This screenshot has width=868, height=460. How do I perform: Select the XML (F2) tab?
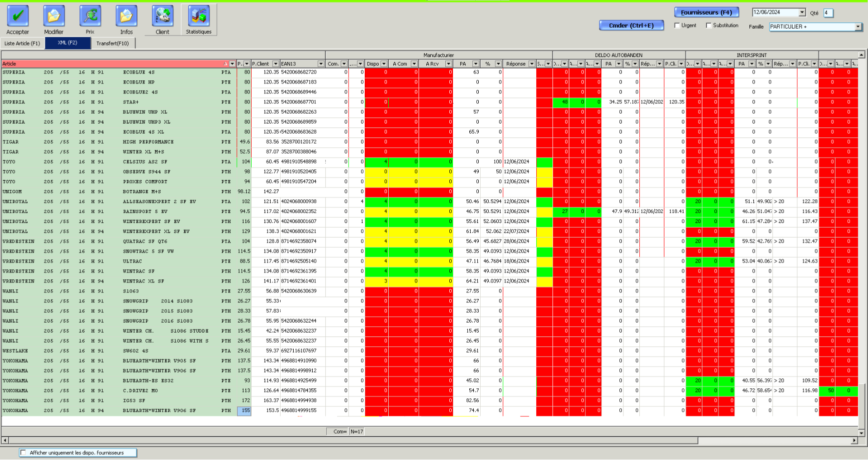click(x=68, y=43)
